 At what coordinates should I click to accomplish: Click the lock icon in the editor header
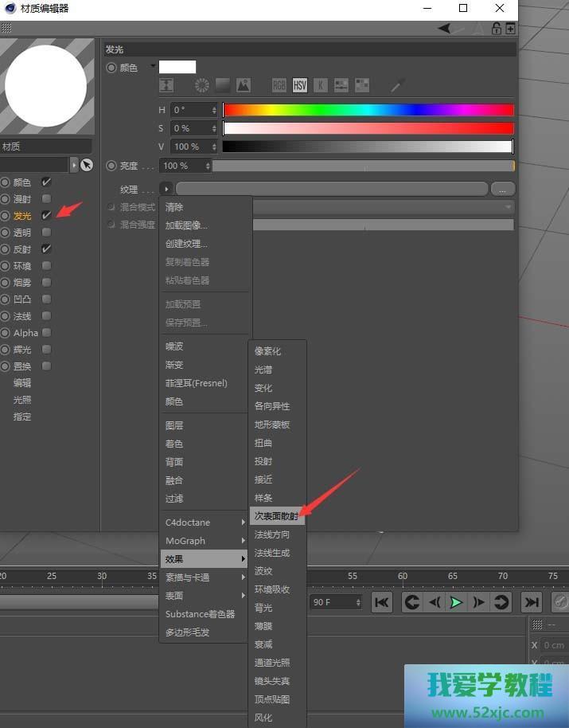(496, 29)
